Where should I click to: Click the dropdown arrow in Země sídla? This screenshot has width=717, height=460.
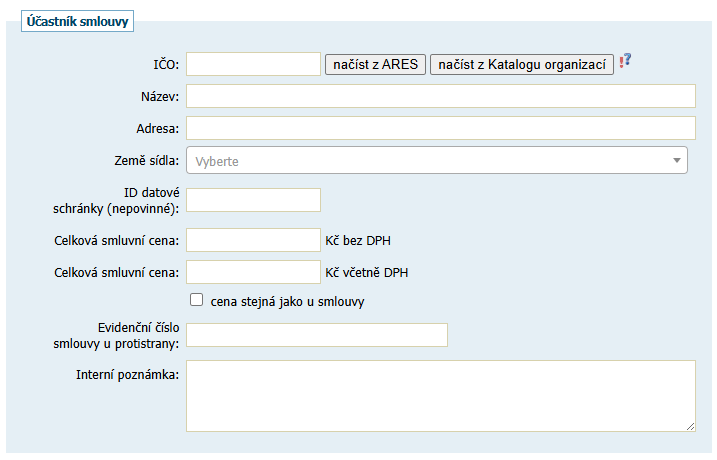point(676,160)
